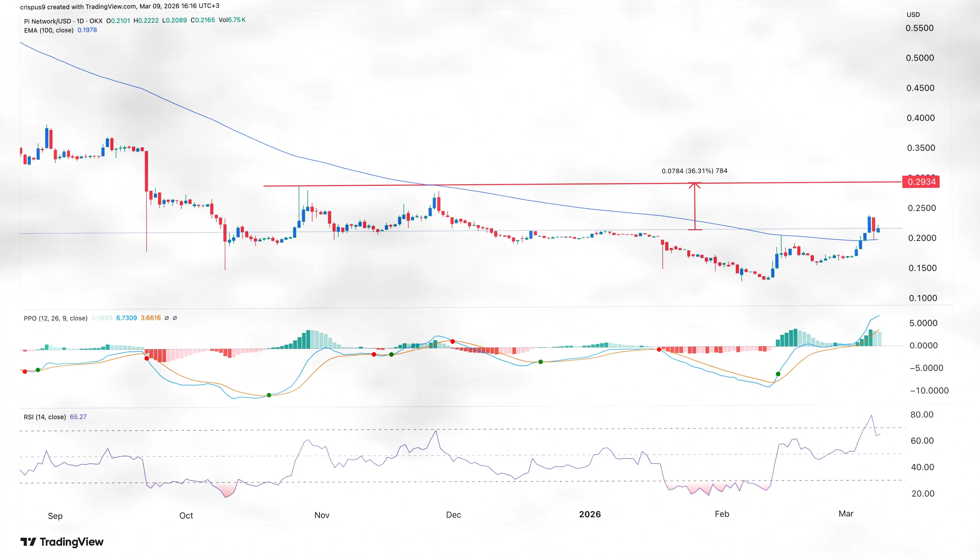Click the PPO line value 6.7309
Viewport: 980px width, 560px height.
pyautogui.click(x=126, y=318)
